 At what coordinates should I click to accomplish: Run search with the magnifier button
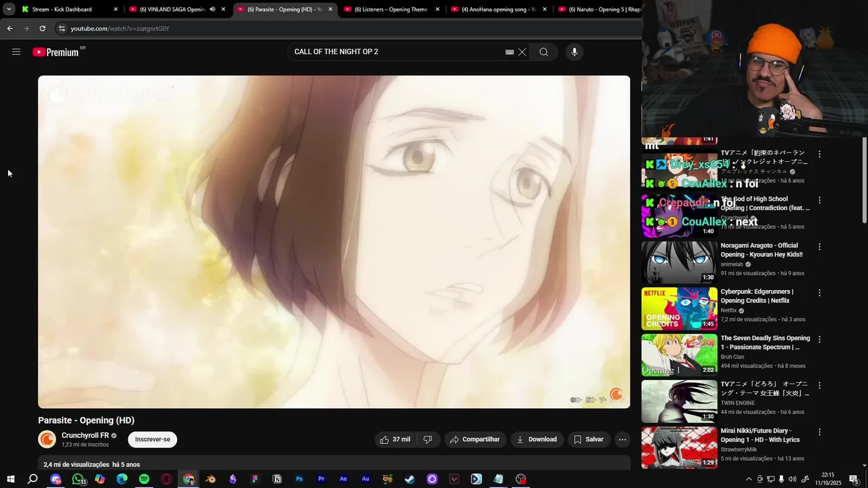click(544, 52)
